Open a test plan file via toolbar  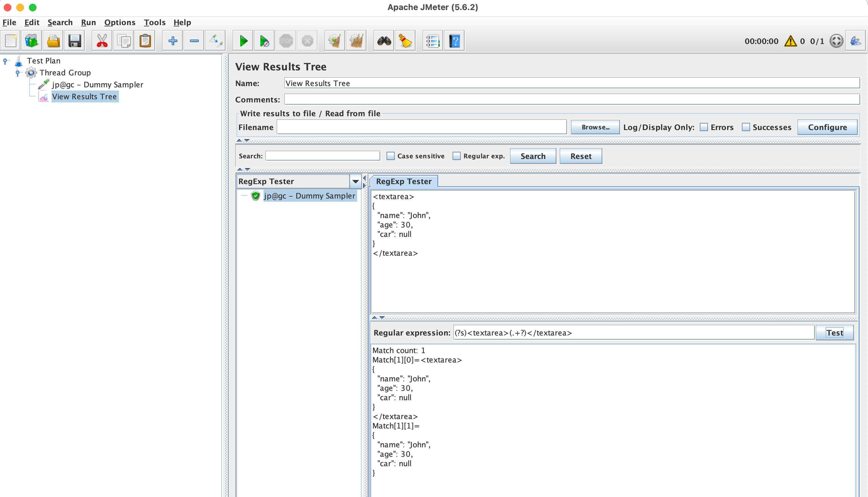(x=53, y=40)
